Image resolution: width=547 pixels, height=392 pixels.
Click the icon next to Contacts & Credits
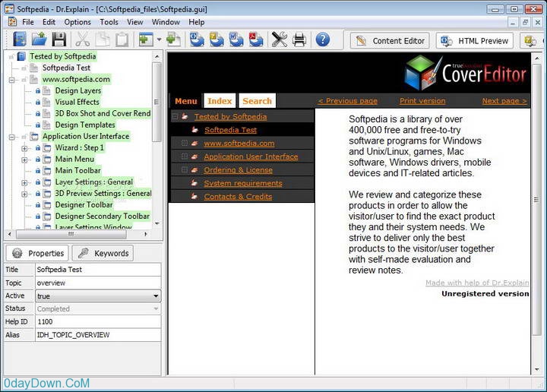194,196
